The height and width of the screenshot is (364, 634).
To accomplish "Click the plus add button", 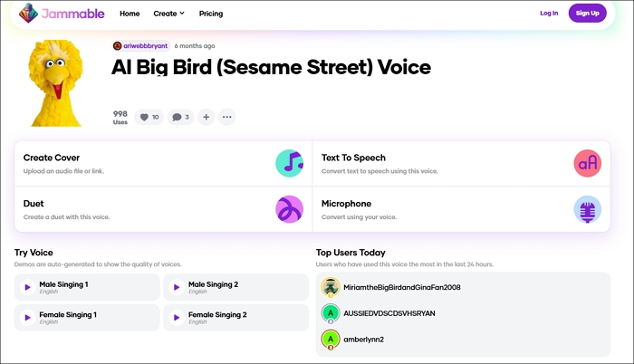I will tap(207, 117).
